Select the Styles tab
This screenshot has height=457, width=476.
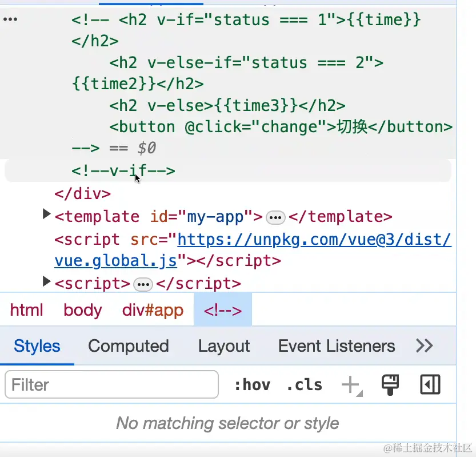pos(37,346)
